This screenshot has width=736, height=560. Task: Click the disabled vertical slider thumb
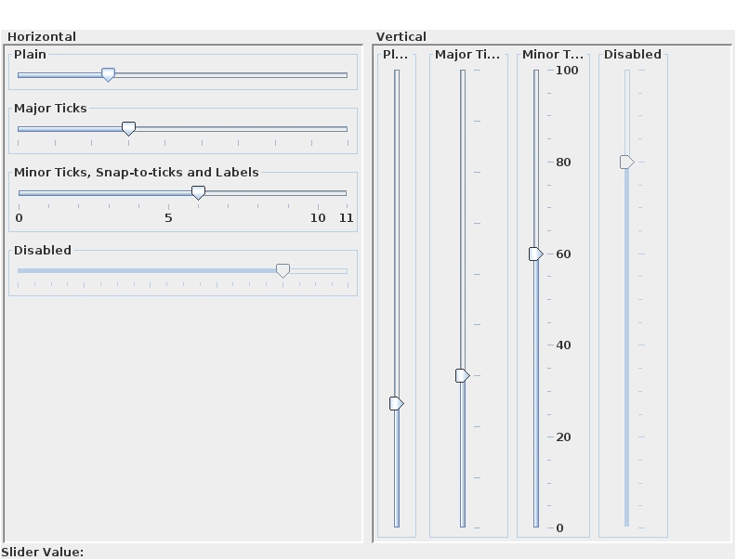pyautogui.click(x=627, y=163)
